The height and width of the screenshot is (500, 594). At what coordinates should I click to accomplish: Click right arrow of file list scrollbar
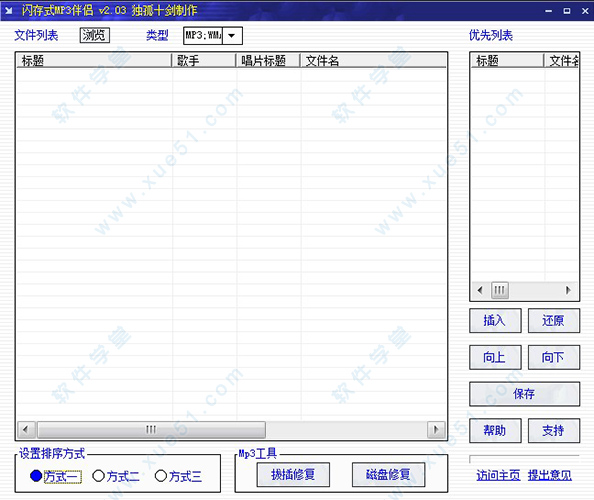point(436,430)
